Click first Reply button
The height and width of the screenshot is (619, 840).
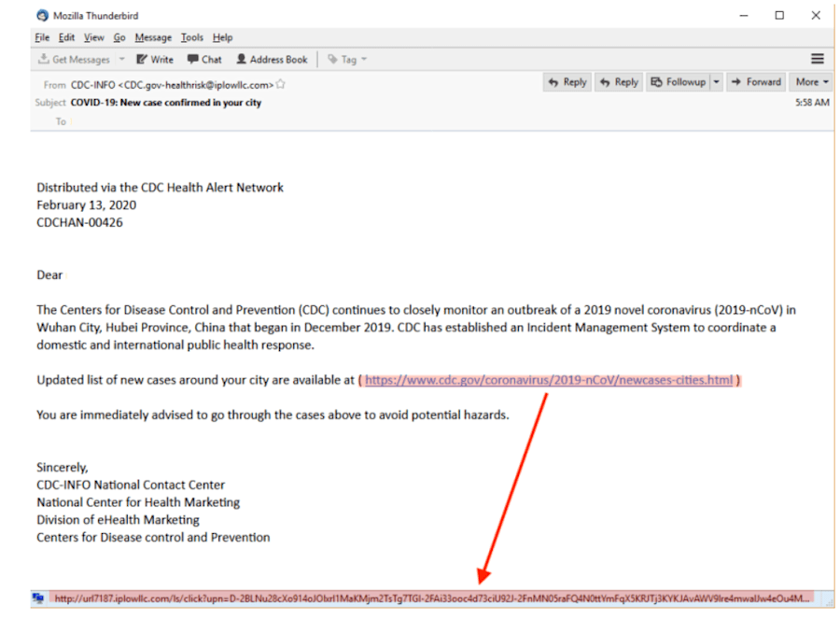(567, 82)
